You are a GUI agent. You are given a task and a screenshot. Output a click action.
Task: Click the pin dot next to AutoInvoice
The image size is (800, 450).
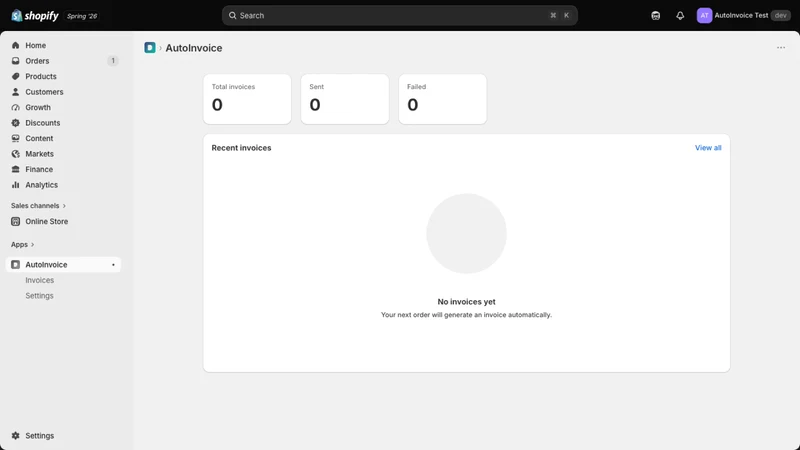click(x=113, y=265)
